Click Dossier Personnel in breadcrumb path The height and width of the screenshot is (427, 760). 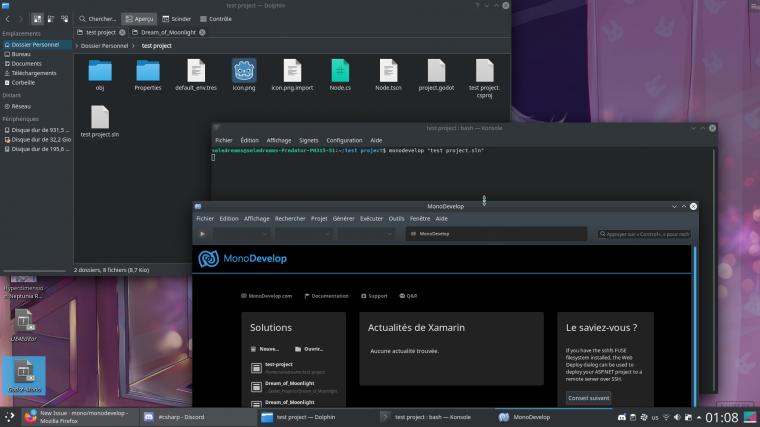(x=104, y=46)
